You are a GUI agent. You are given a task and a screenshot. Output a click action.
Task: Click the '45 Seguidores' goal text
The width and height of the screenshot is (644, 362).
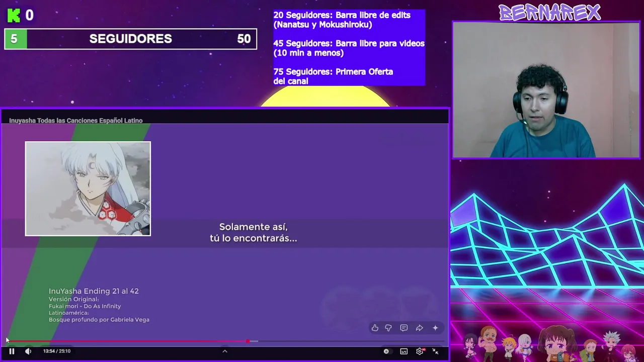(349, 48)
